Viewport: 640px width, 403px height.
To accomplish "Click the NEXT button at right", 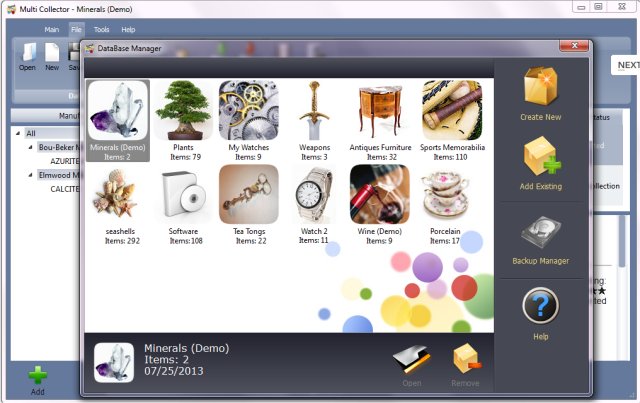I will click(626, 65).
